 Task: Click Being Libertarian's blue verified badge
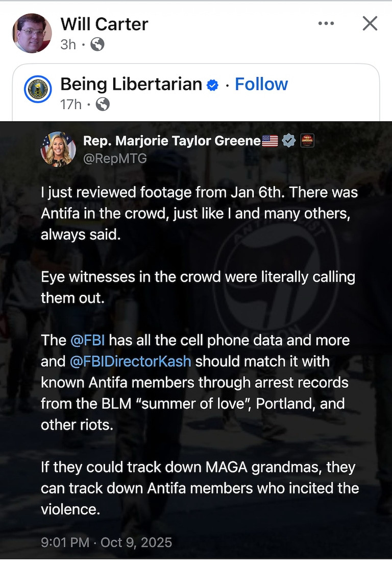pyautogui.click(x=212, y=85)
